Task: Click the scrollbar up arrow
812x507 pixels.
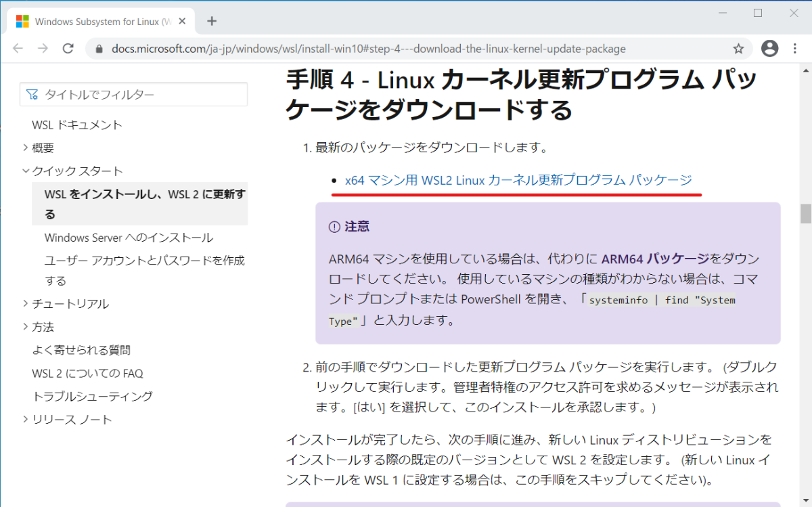Action: click(805, 70)
